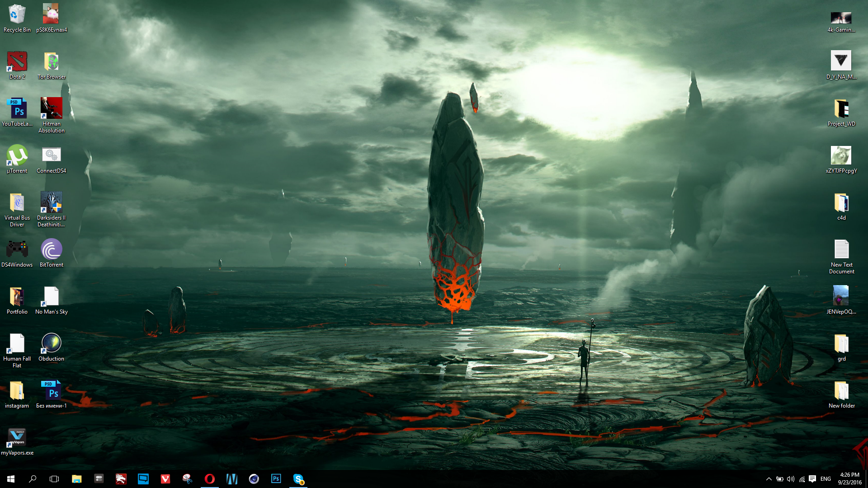Launch Photoshop from the taskbar
Screen dimensions: 868x488
click(276, 479)
